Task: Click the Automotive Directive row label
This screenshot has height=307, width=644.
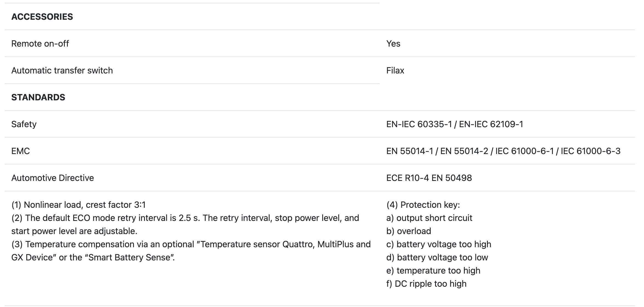Action: click(x=52, y=178)
